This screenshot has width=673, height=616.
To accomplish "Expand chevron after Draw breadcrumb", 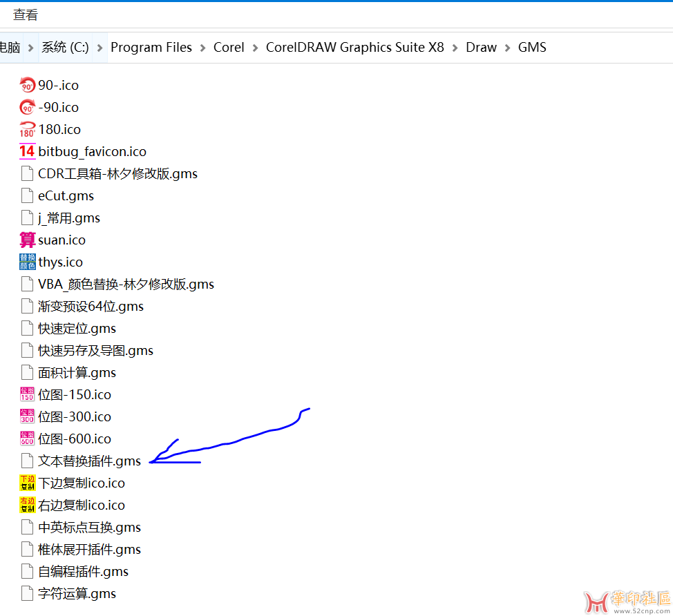I will 507,48.
